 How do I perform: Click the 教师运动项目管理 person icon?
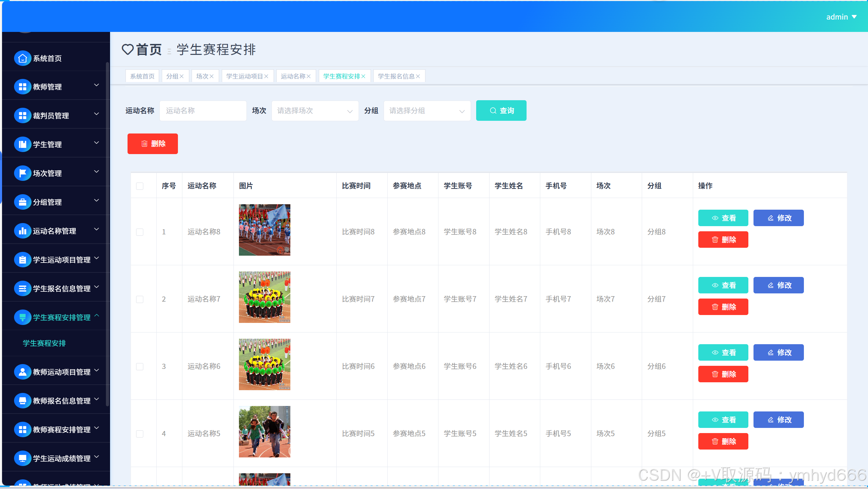point(23,372)
